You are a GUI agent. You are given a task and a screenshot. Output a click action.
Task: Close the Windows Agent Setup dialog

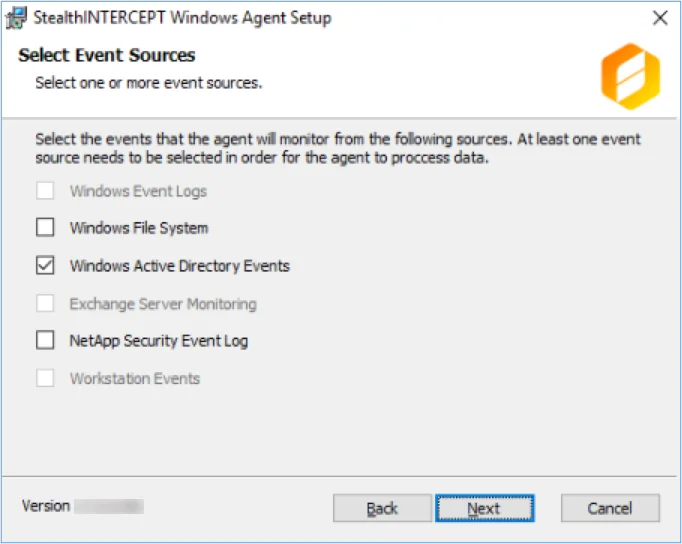pyautogui.click(x=660, y=18)
